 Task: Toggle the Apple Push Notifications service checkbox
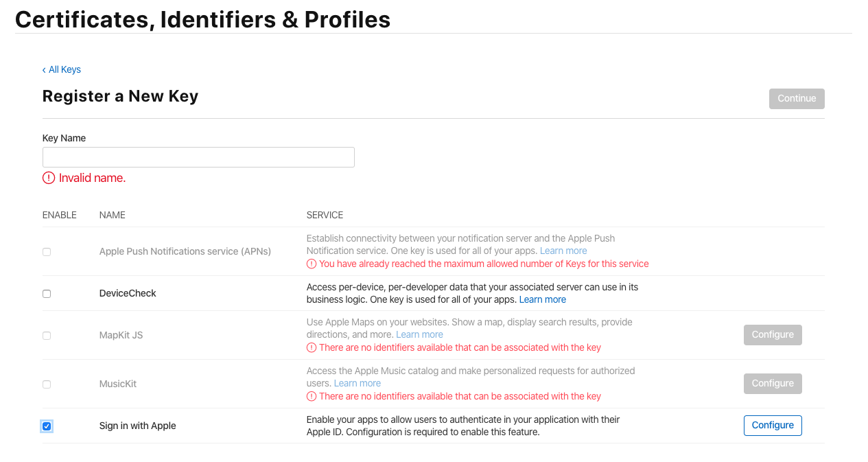click(x=47, y=252)
